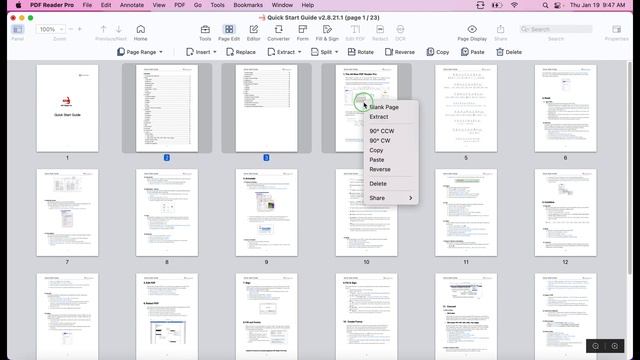
Task: Open the Properties panel icon
Action: coord(616,29)
